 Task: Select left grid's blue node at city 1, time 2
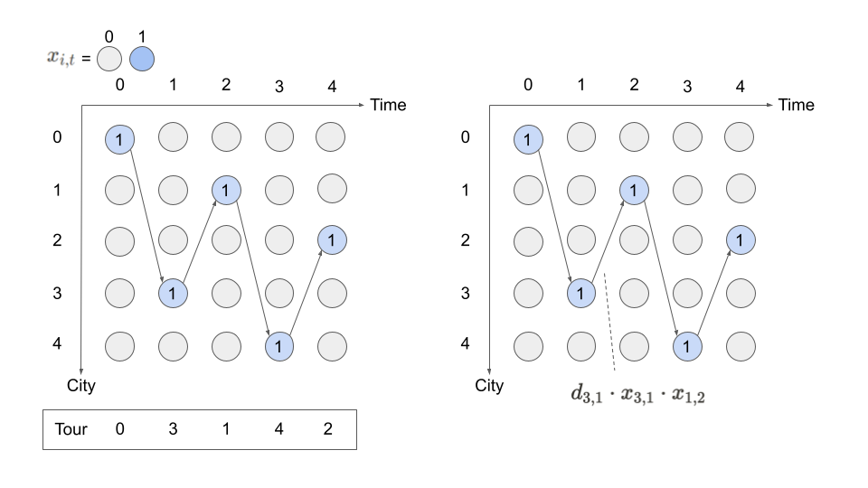[226, 190]
